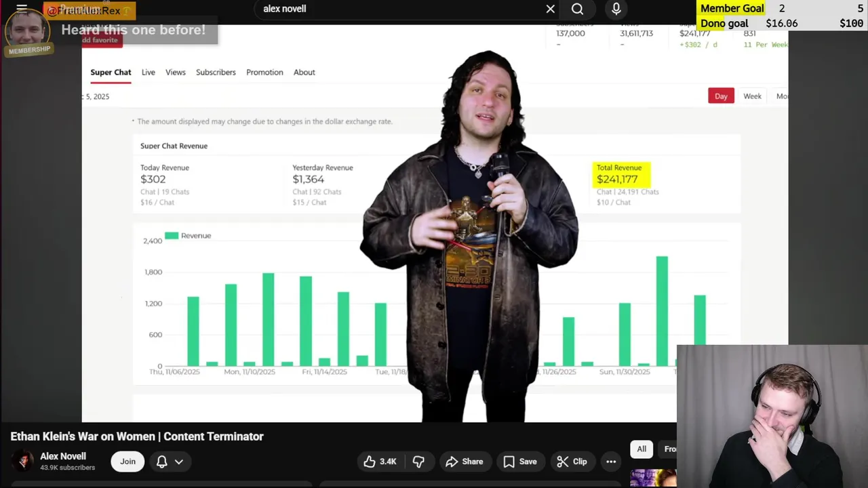Start voice search with microphone
Screen dimensions: 868x488
(x=616, y=9)
